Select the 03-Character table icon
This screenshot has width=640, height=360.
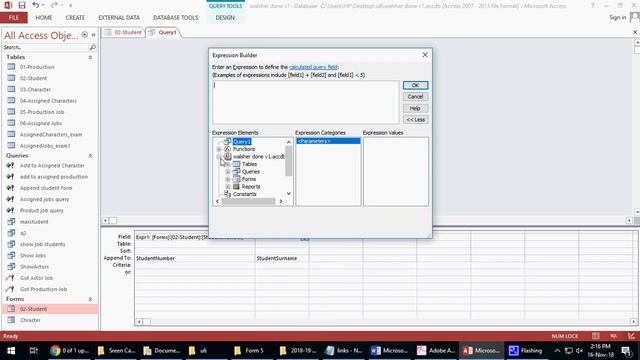(x=11, y=89)
